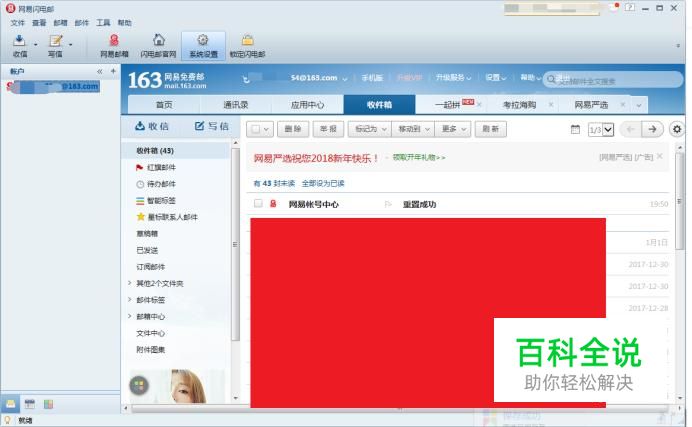Open mail list settings gear

677,129
